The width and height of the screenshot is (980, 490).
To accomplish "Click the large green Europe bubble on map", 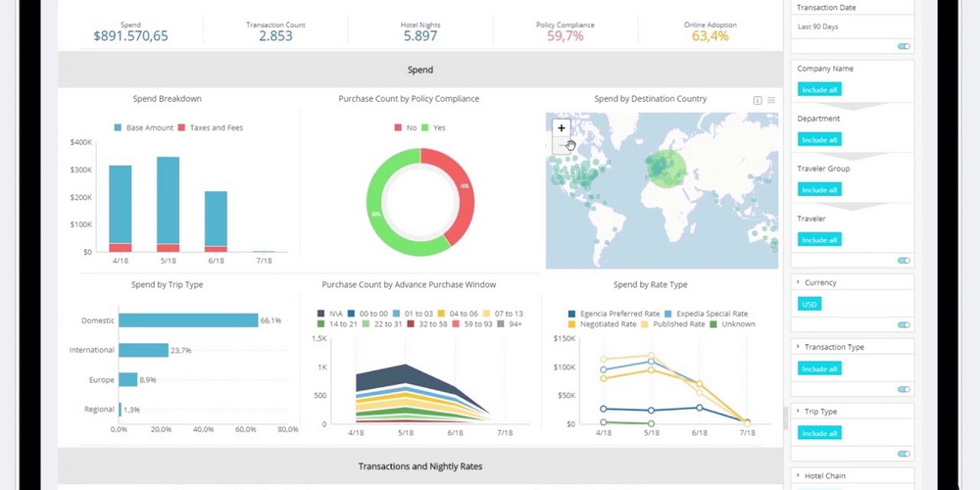I will (x=665, y=168).
